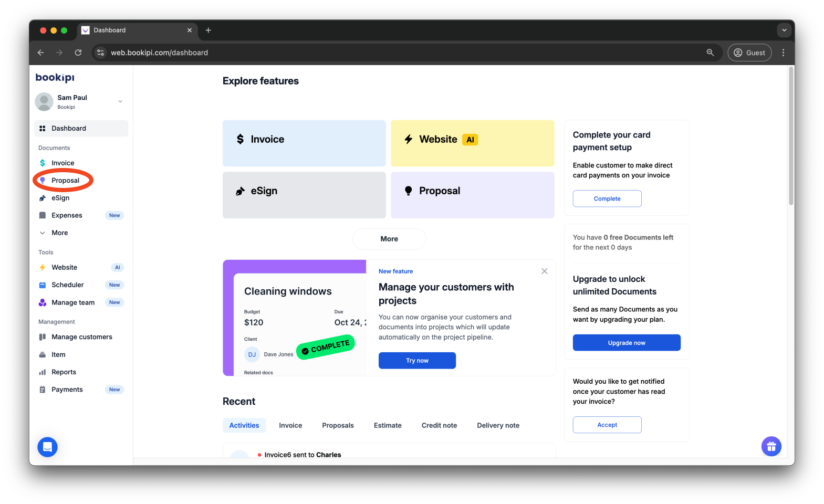This screenshot has width=824, height=504.
Task: Click the Proposal lightbulb icon in sidebar
Action: coord(43,181)
